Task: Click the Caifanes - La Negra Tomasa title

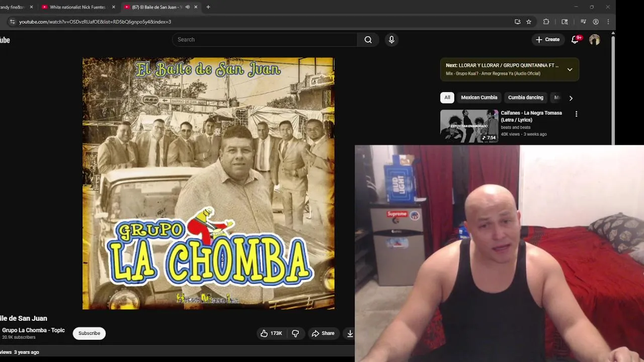Action: [x=531, y=116]
